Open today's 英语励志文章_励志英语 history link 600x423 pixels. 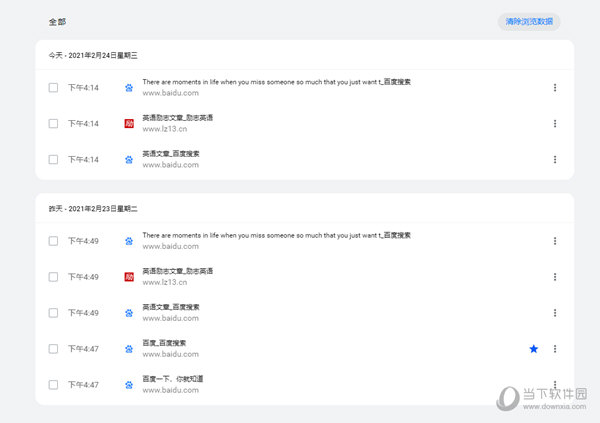point(178,118)
